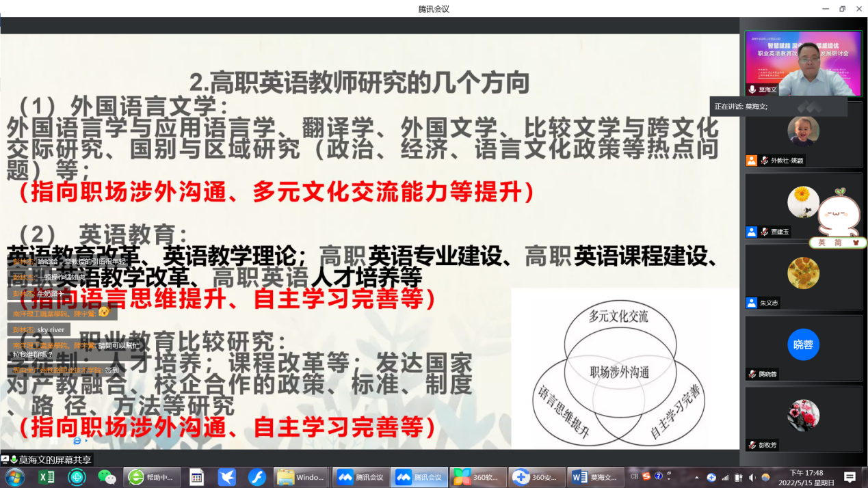Toggle the system volume speaker icon
The image size is (868, 488).
(x=752, y=477)
